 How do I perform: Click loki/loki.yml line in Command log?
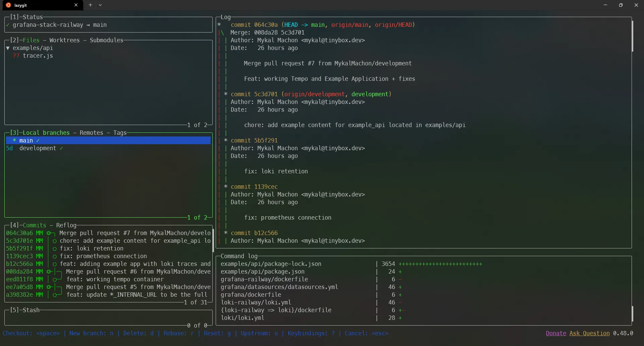[242, 318]
